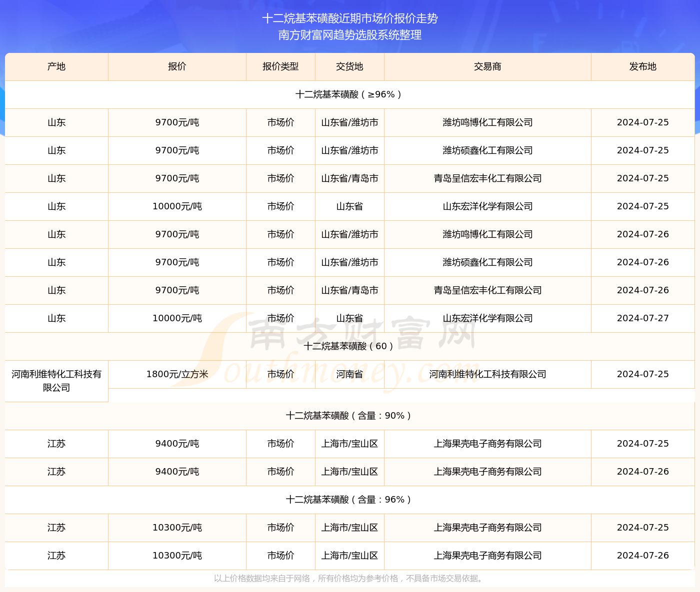Viewport: 700px width, 592px height.
Task: Click 山东宏洋化学有限公司 in the 2024-07-27 row
Action: 487,318
